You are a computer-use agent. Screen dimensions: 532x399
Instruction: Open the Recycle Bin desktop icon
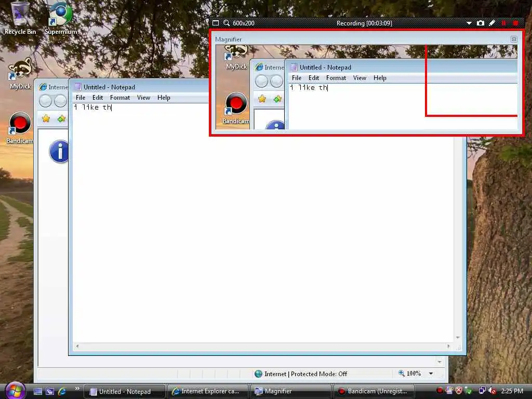20,18
